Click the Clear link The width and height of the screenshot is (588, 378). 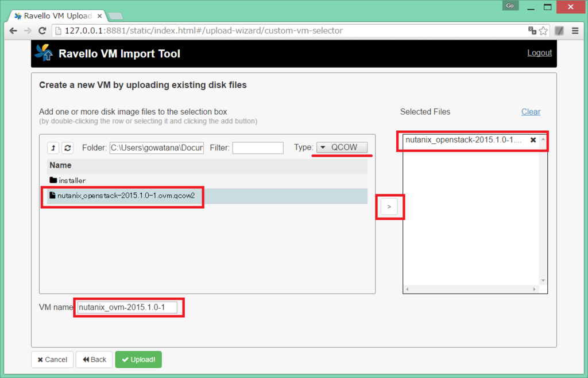(x=531, y=112)
